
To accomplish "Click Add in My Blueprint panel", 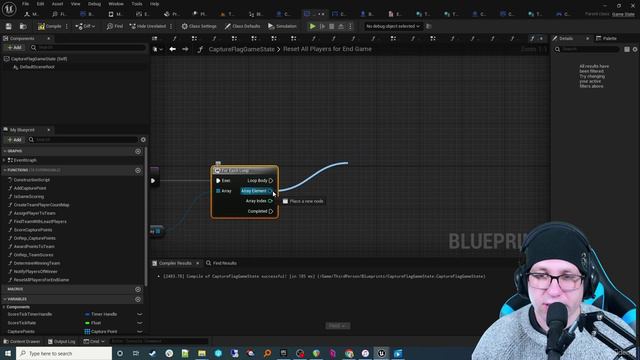I will (15, 140).
